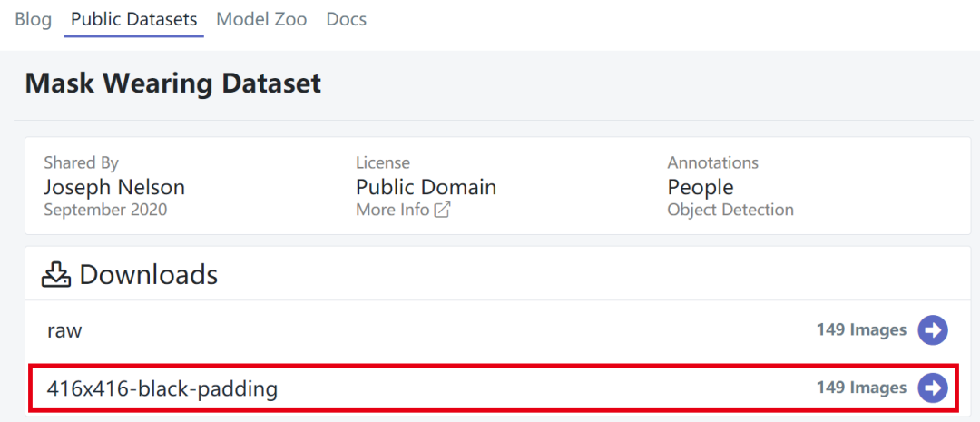980x422 pixels.
Task: Open the Blog tab
Action: pos(34,19)
